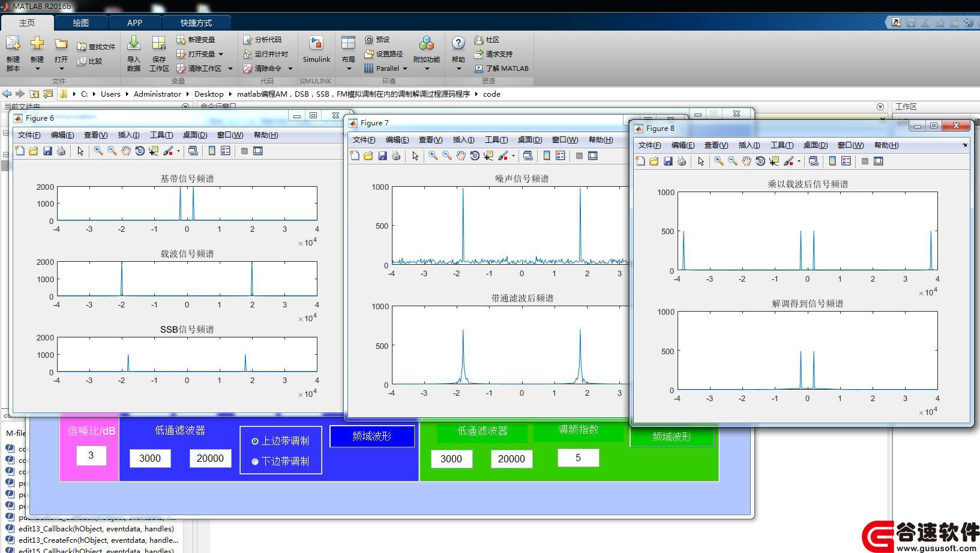Image resolution: width=980 pixels, height=553 pixels.
Task: Click 比较 (Compare) in the ribbon
Action: (x=90, y=61)
